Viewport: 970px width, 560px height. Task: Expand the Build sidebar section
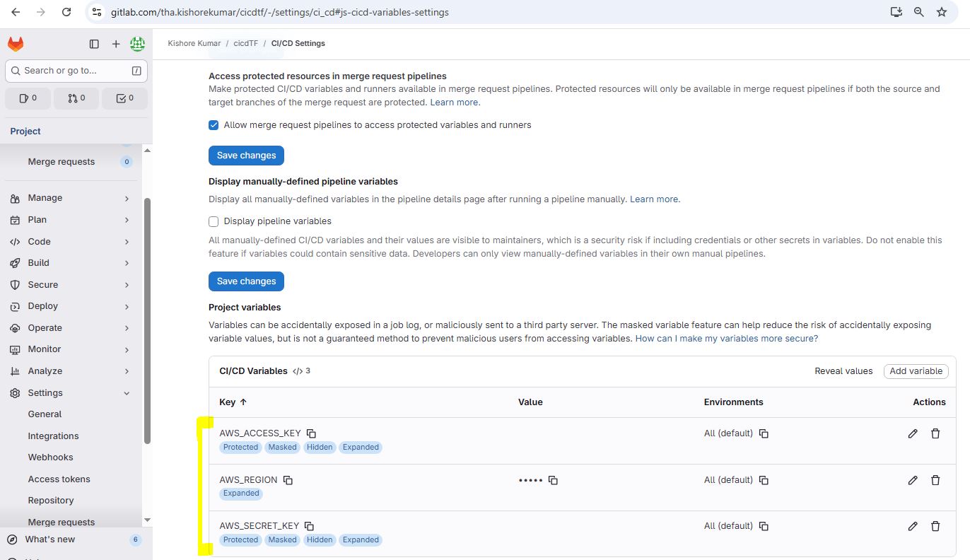click(71, 263)
